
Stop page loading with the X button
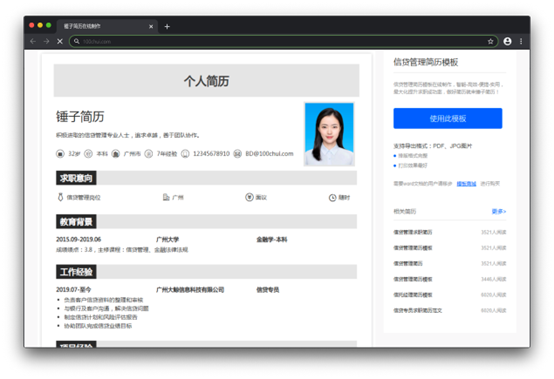[60, 41]
